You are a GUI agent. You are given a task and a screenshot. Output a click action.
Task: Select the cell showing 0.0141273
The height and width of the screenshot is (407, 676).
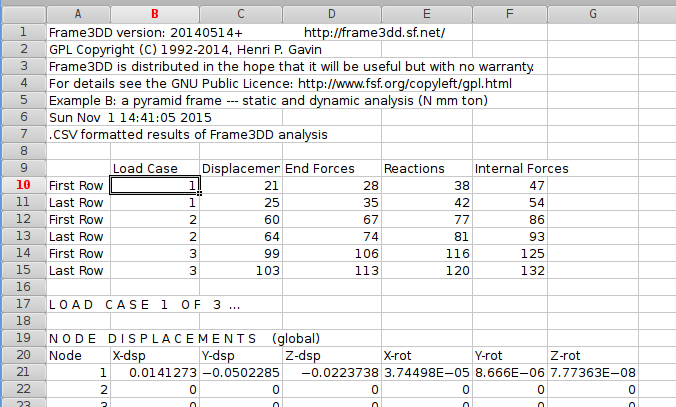coord(155,372)
